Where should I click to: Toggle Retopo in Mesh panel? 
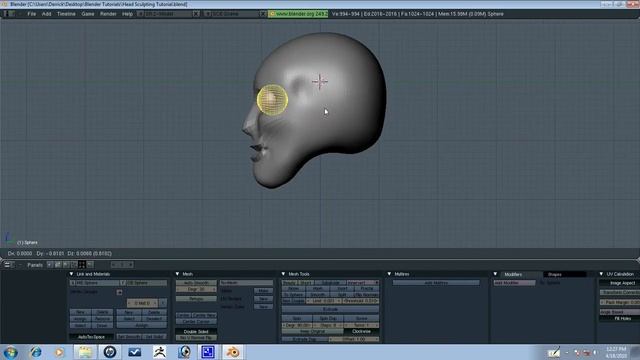coord(196,299)
